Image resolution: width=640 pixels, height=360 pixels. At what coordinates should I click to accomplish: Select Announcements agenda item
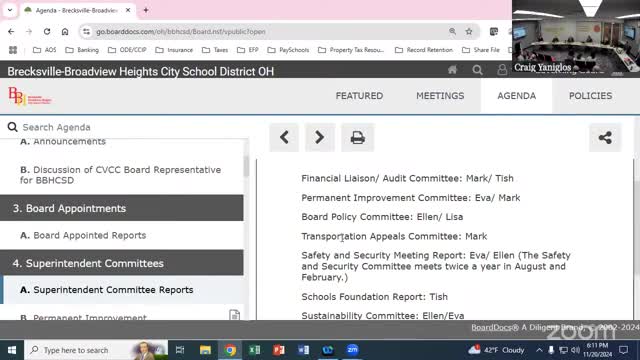click(x=63, y=142)
